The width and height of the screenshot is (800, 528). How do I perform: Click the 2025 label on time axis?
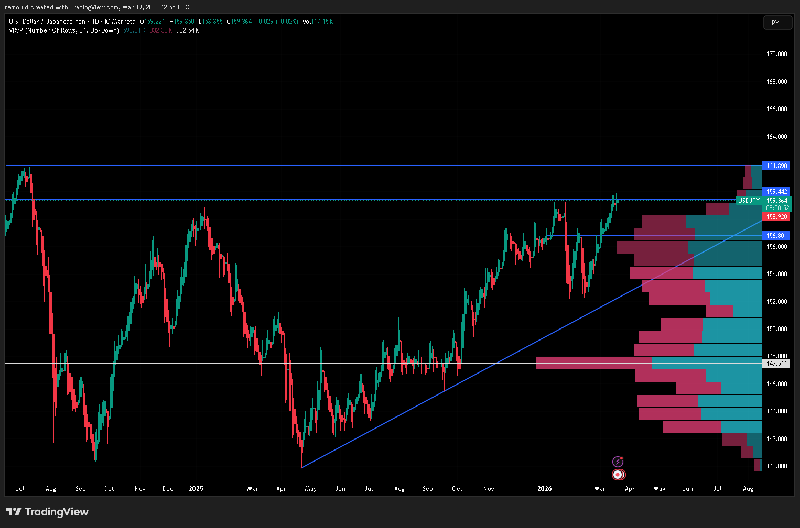(x=196, y=490)
